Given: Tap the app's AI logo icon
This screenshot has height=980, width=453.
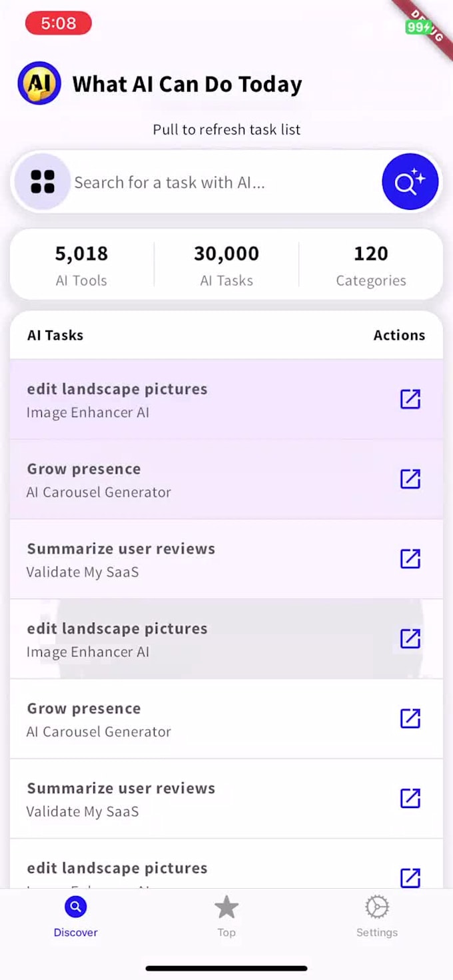Looking at the screenshot, I should (x=39, y=84).
